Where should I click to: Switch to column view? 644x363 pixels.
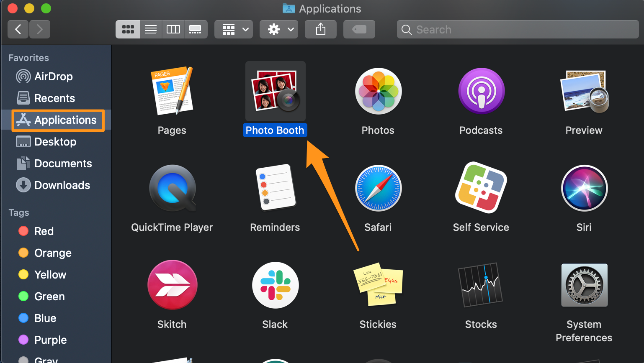[173, 29]
